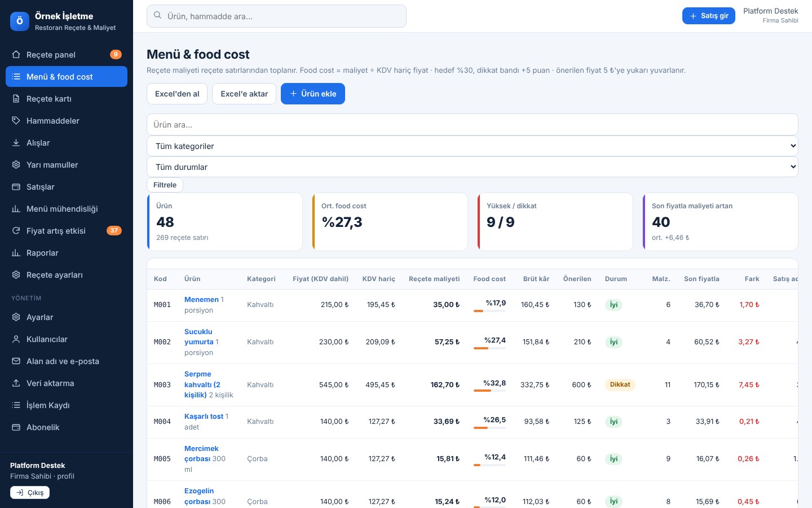Click the card icon beside Abonelik
This screenshot has height=508, width=812.
pyautogui.click(x=16, y=427)
